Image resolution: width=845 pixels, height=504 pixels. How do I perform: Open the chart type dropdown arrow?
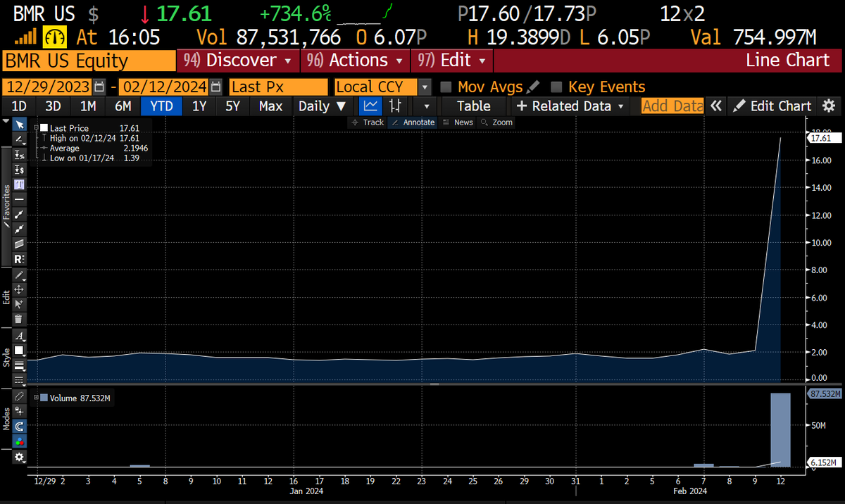coord(426,106)
